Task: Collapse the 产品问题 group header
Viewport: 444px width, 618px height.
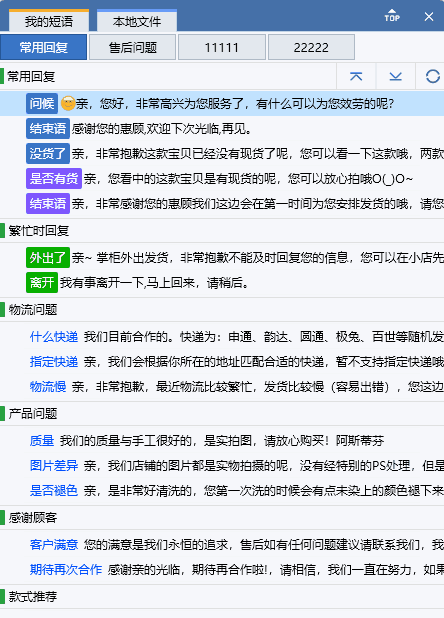Action: [x=222, y=414]
